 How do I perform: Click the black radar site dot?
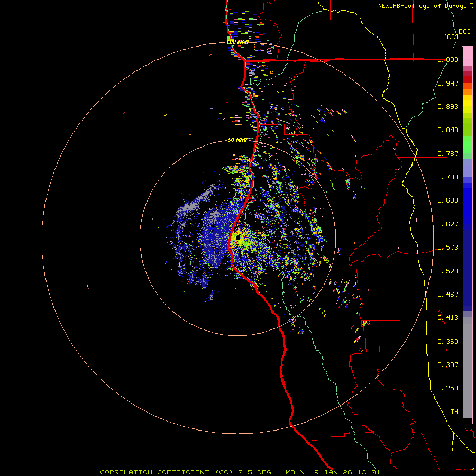(x=237, y=237)
